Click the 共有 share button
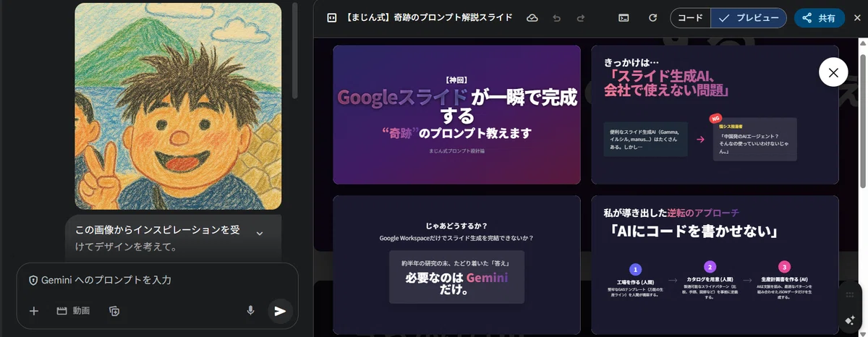This screenshot has height=337, width=868. [x=819, y=18]
